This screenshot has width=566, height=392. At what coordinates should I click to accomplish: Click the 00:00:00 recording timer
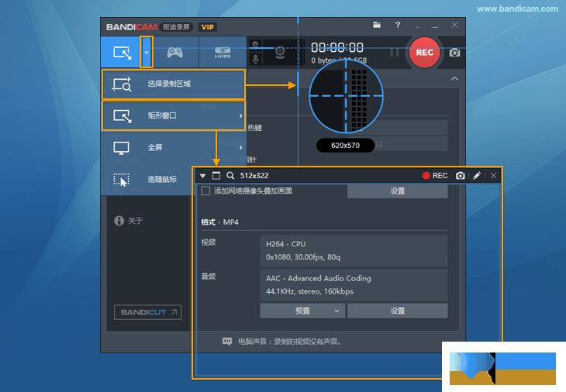pyautogui.click(x=337, y=47)
